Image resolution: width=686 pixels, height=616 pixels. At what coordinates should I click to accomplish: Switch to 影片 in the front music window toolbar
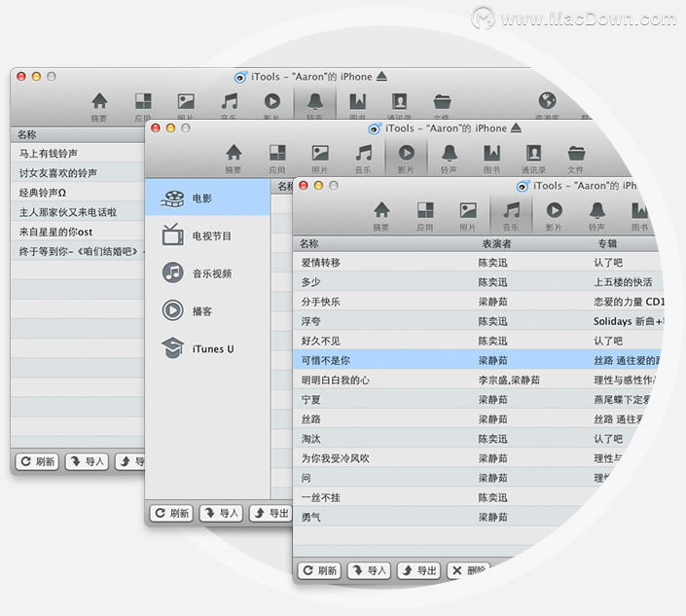pyautogui.click(x=554, y=213)
